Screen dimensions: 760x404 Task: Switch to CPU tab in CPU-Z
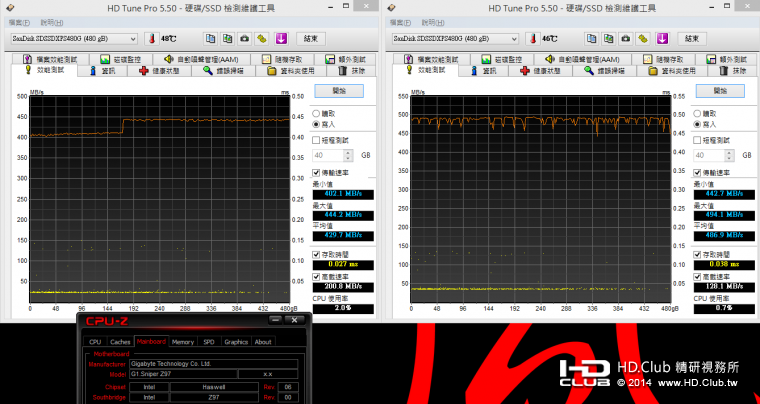point(95,342)
